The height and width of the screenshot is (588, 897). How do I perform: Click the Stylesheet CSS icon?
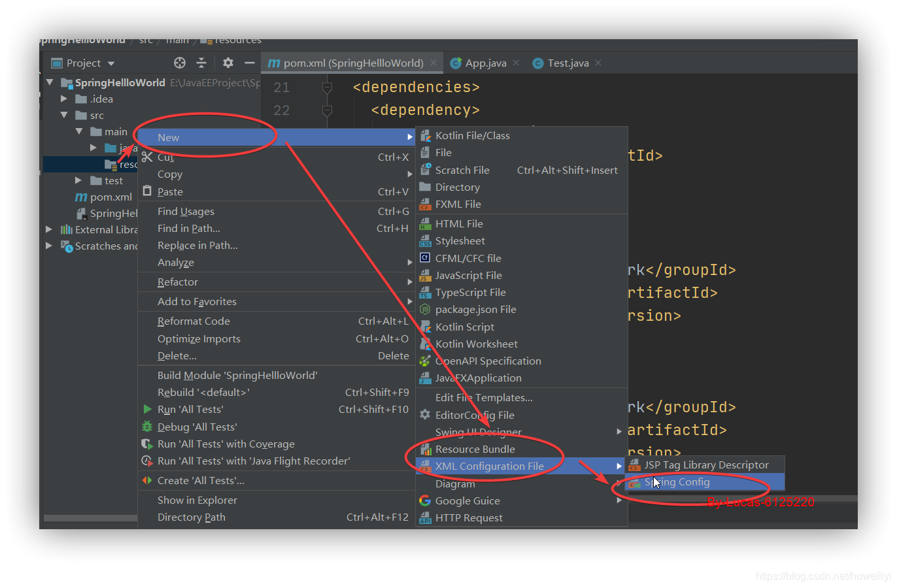pos(425,240)
